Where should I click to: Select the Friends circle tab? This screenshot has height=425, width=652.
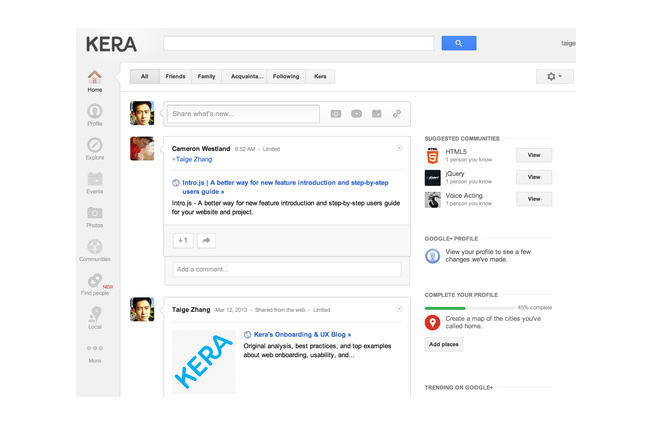[175, 77]
